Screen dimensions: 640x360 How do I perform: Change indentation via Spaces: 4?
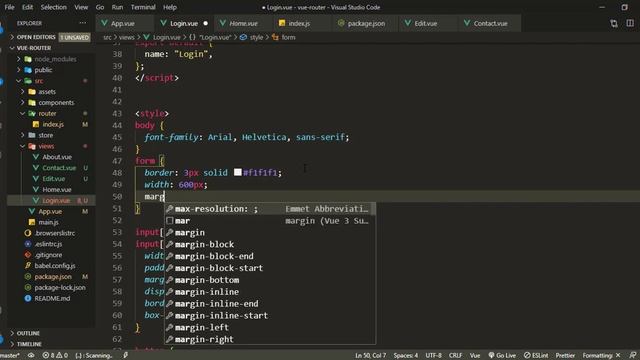coord(406,356)
